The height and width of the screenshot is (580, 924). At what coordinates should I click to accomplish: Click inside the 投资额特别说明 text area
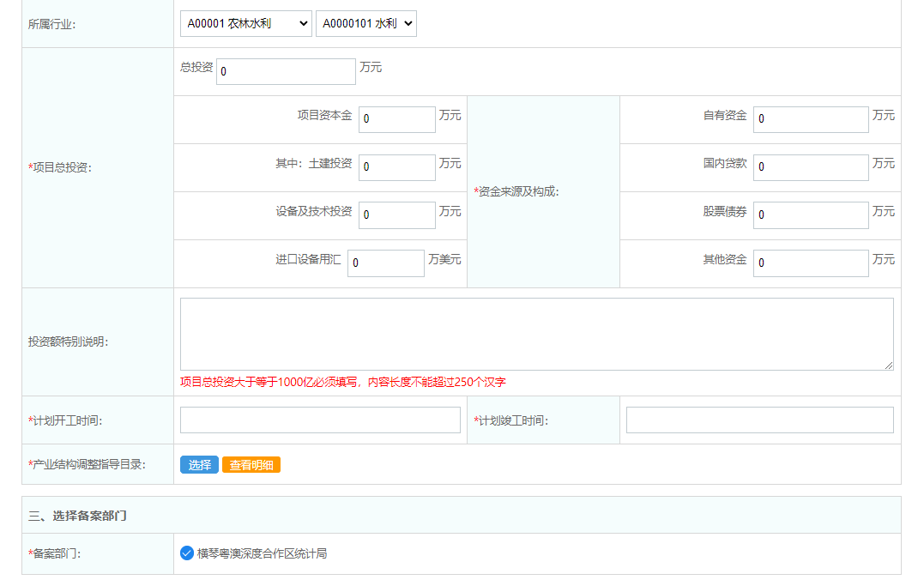[536, 335]
